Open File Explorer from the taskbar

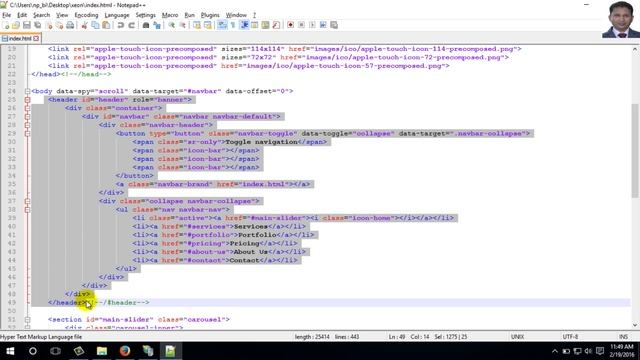[102, 351]
